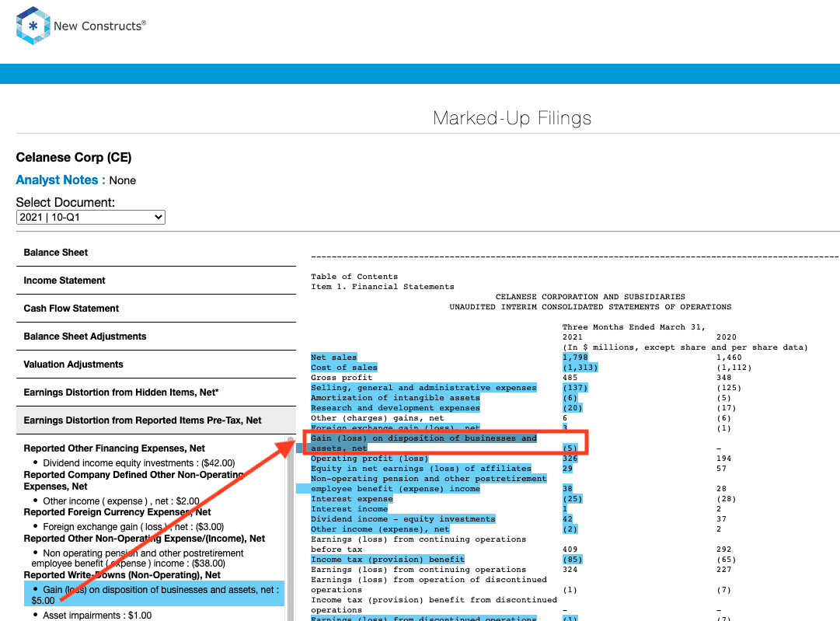The image size is (840, 621).
Task: Click the New Constructs hexagon logo
Action: pos(33,25)
